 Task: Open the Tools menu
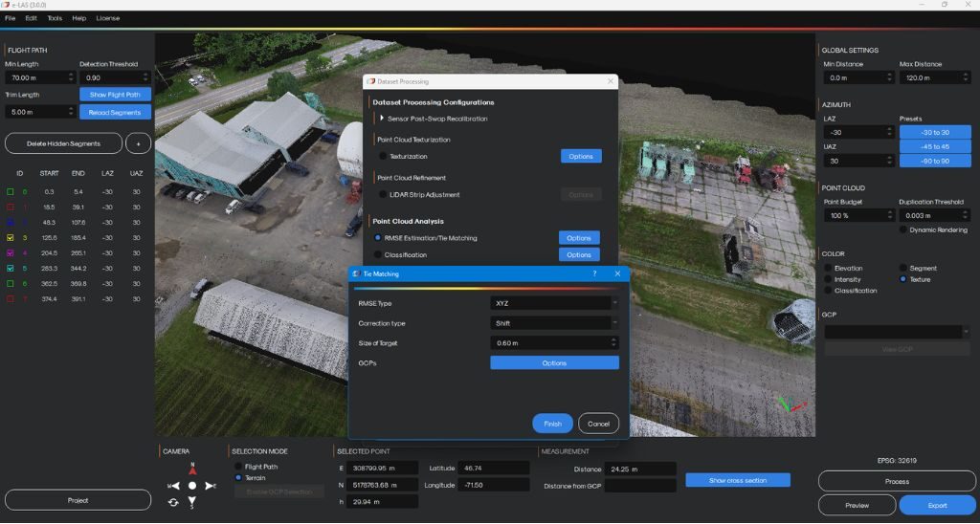pos(55,18)
